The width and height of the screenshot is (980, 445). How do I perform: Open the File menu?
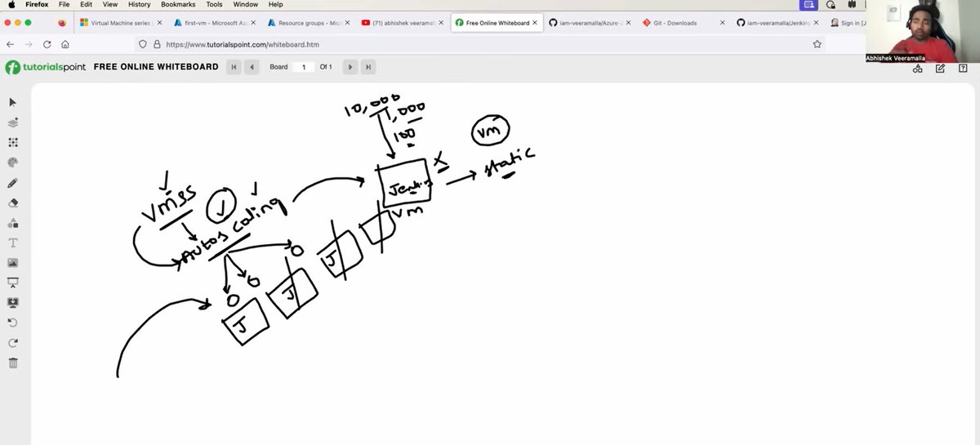point(64,4)
